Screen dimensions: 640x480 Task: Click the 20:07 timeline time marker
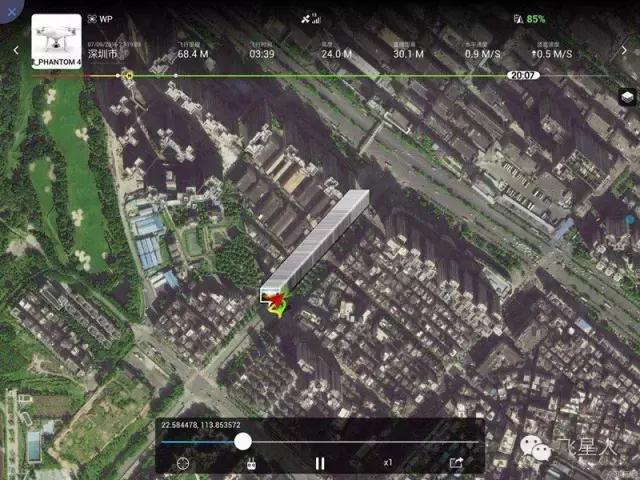point(523,76)
